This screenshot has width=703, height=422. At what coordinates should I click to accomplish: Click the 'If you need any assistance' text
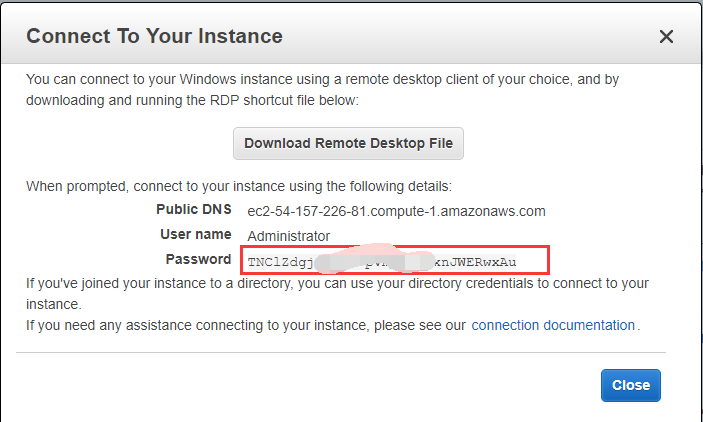(245, 325)
